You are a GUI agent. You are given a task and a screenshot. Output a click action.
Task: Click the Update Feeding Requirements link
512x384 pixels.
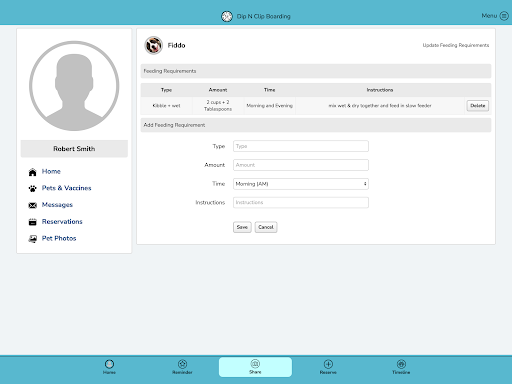click(x=456, y=45)
